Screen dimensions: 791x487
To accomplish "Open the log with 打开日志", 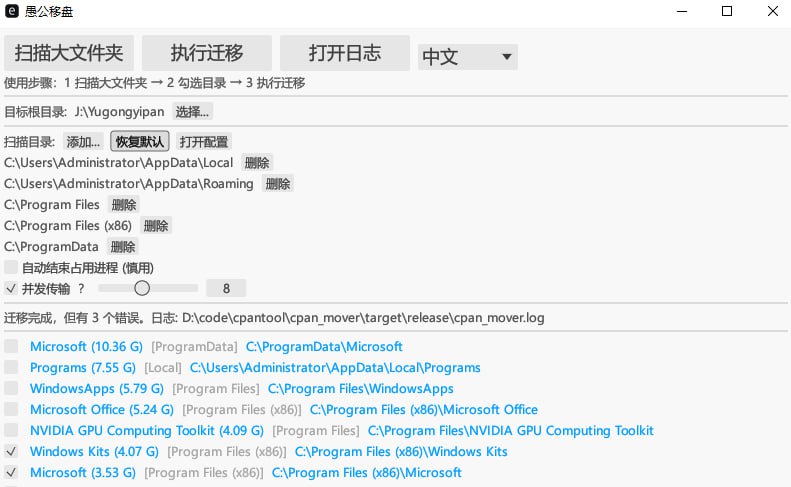I will point(344,53).
